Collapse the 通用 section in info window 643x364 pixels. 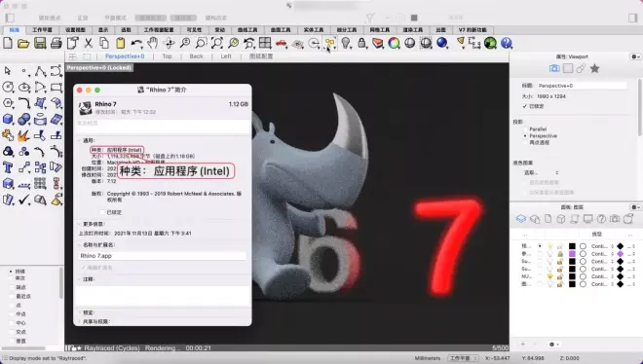coord(80,140)
